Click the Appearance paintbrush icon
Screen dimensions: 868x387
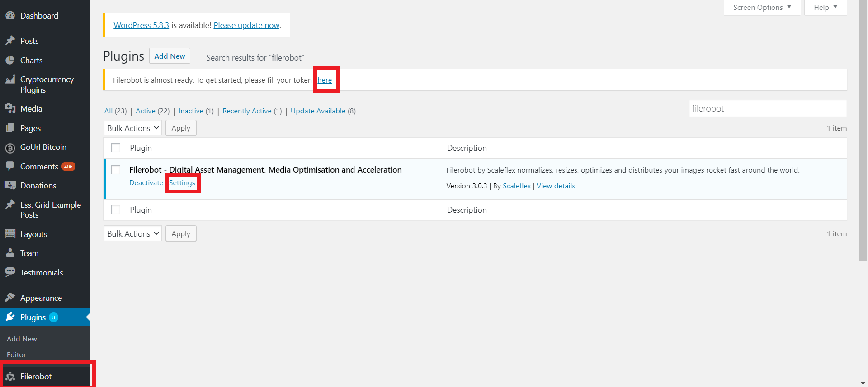(10, 298)
